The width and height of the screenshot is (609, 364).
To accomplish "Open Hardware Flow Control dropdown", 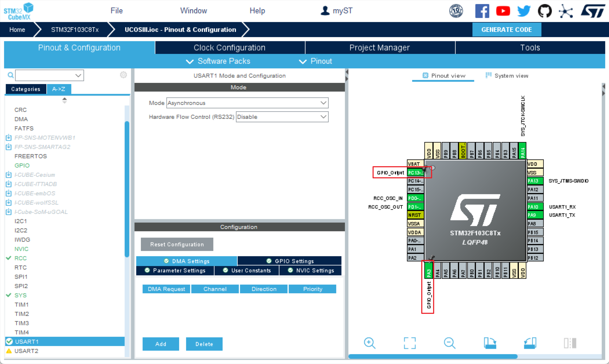I will (282, 117).
